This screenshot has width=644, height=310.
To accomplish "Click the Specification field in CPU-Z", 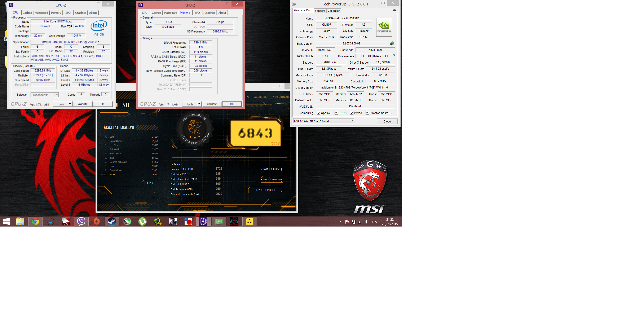I will (70, 42).
